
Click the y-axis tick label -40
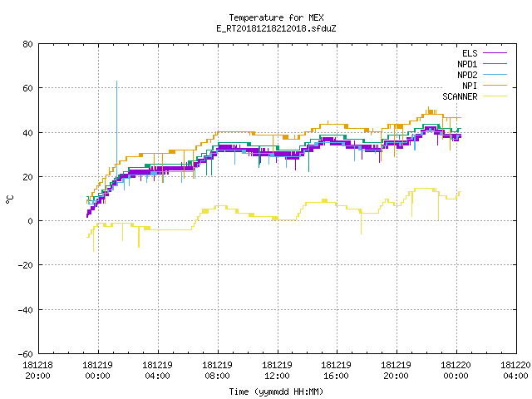pyautogui.click(x=26, y=310)
